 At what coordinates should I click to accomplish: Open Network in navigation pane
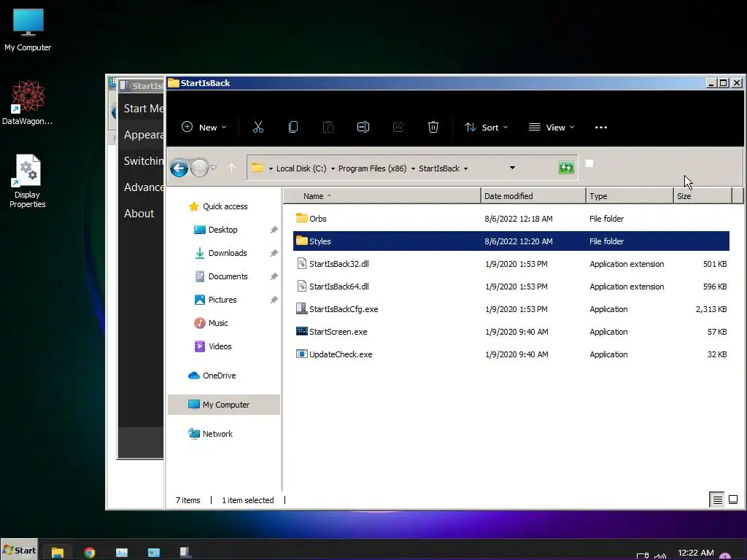211,434
